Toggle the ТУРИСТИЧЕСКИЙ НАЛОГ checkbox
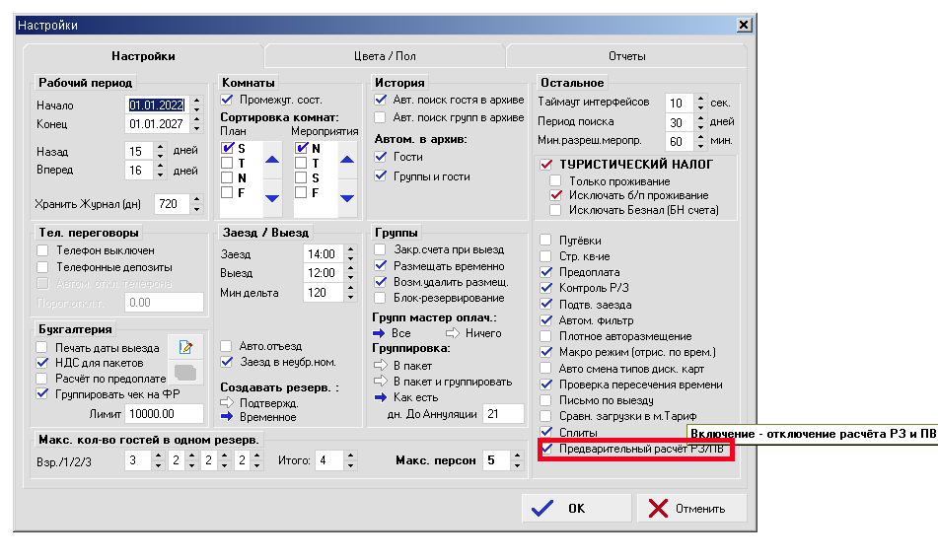 (546, 165)
